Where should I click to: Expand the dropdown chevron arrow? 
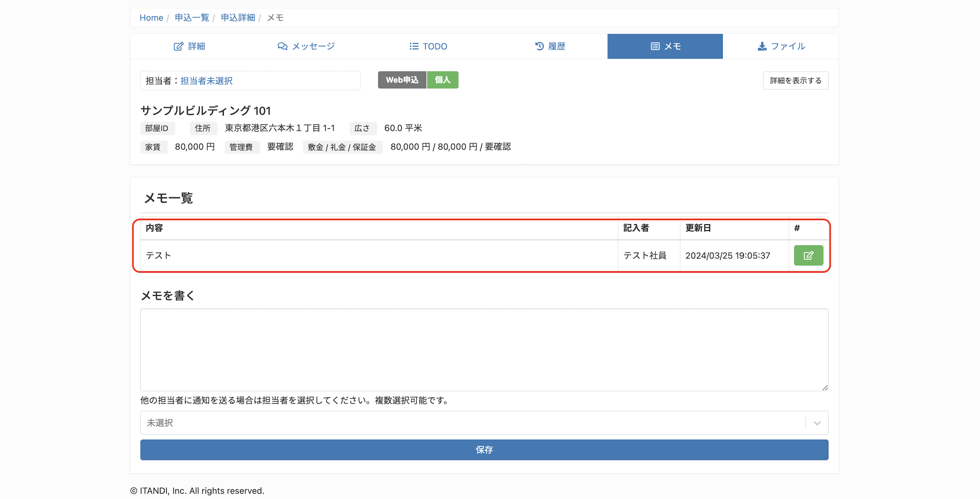coord(817,423)
